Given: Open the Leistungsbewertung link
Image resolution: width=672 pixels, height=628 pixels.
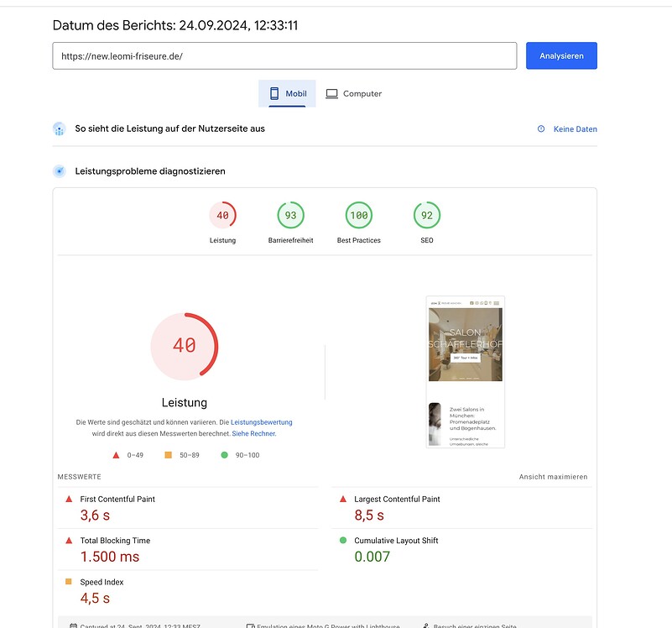Looking at the screenshot, I should pyautogui.click(x=262, y=422).
